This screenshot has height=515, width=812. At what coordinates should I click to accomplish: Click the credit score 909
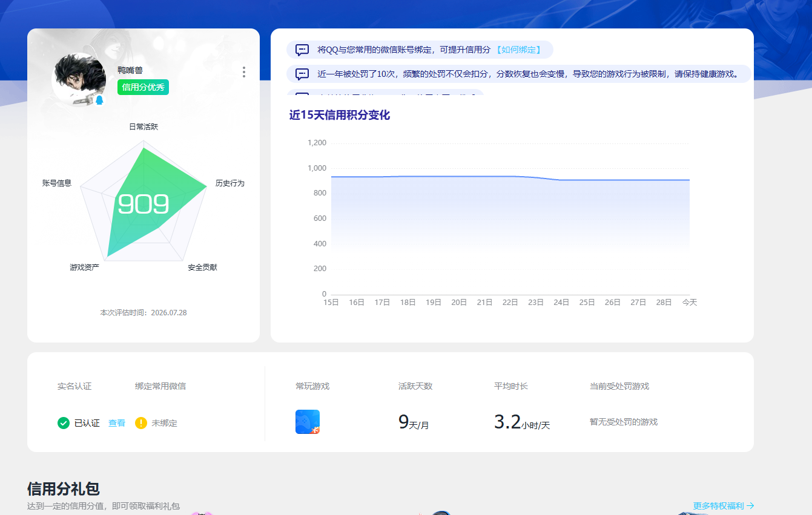(x=143, y=205)
